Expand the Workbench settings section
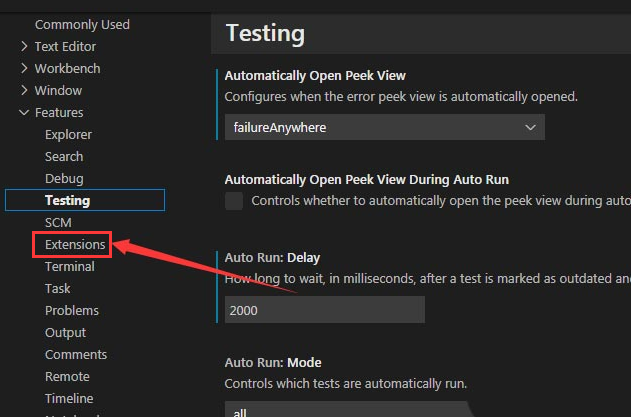The width and height of the screenshot is (632, 417). (24, 68)
